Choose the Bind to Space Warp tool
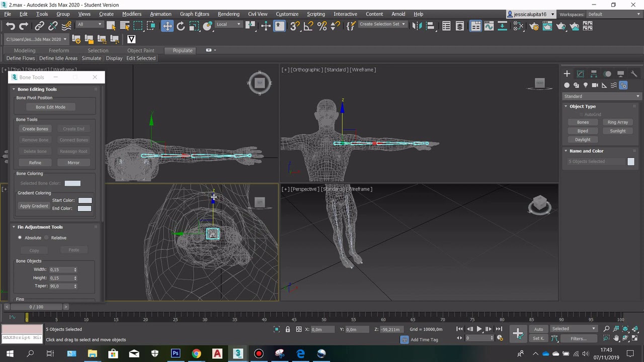Viewport: 644px width, 362px height. pos(66,26)
